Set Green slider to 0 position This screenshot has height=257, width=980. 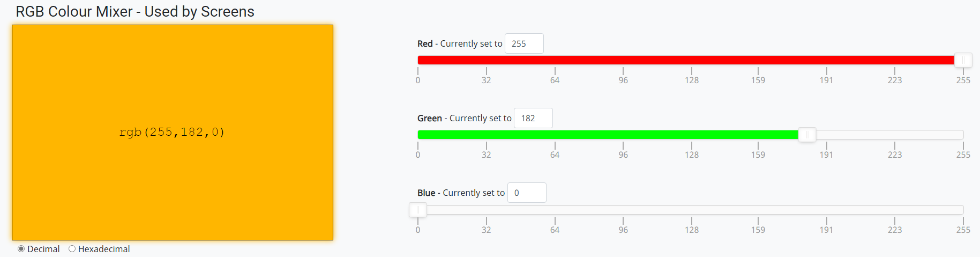(418, 135)
